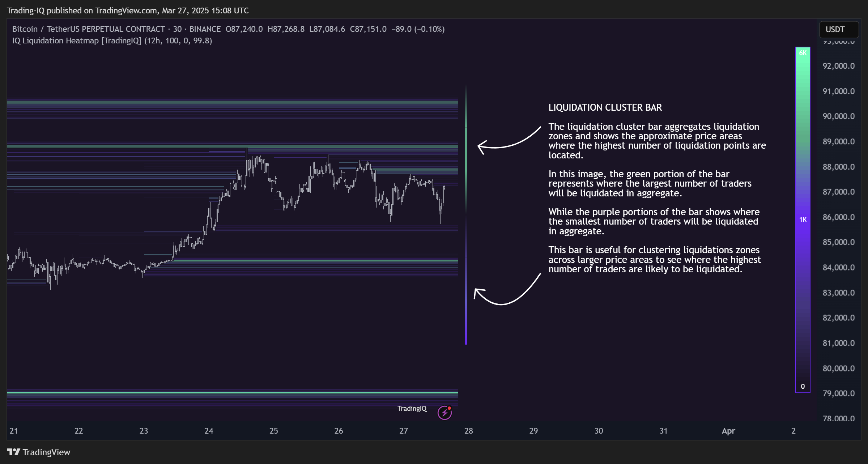Image resolution: width=868 pixels, height=464 pixels.
Task: Click the TradingIQ label text
Action: point(412,408)
